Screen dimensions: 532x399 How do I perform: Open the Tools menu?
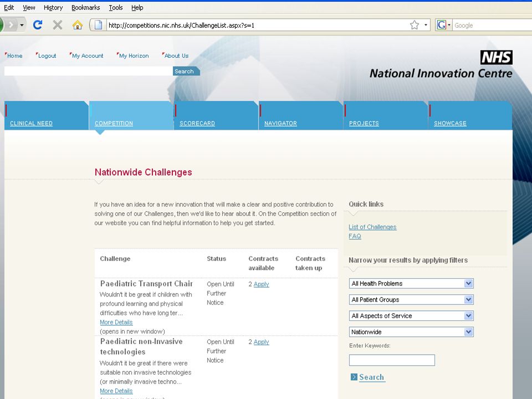pyautogui.click(x=116, y=7)
